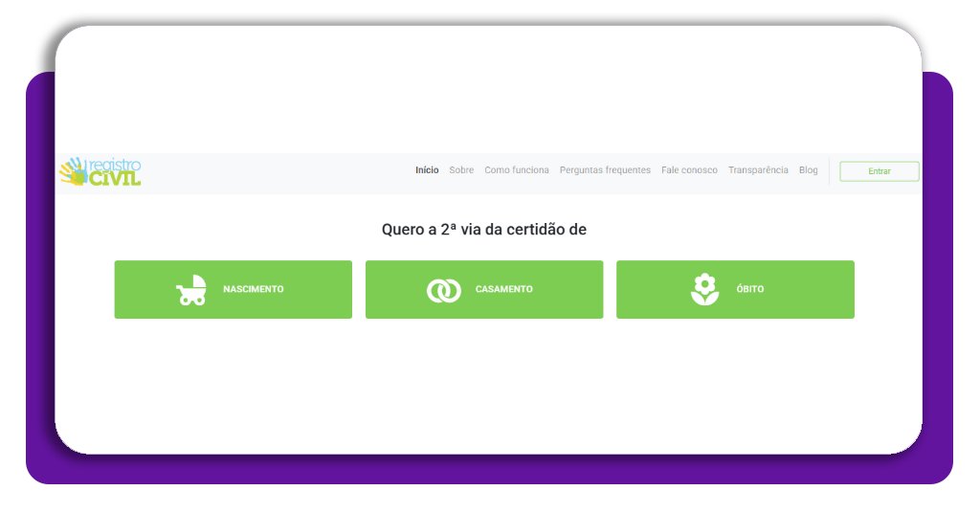The width and height of the screenshot is (980, 513).
Task: Choose the NASCIMENTO certificate label
Action: coord(253,289)
